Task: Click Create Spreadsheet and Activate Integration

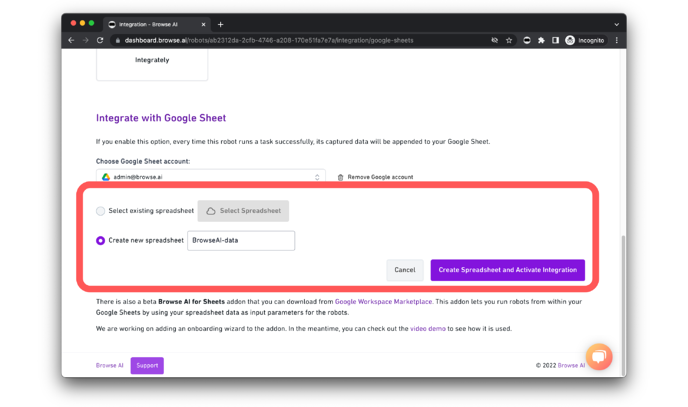Action: (x=508, y=270)
